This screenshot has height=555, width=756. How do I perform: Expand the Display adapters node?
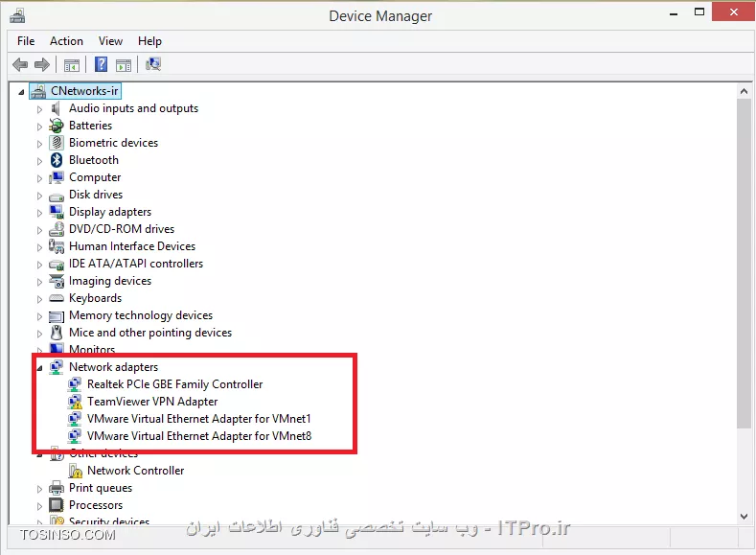(x=39, y=213)
